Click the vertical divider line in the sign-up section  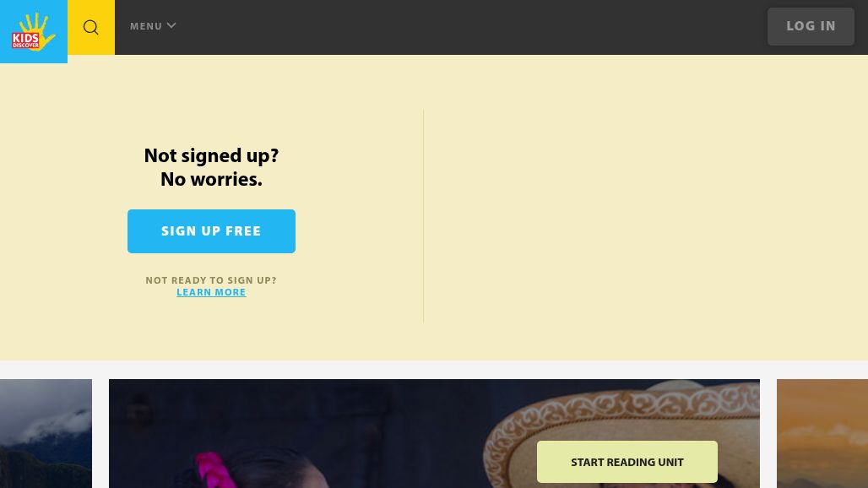coord(424,216)
